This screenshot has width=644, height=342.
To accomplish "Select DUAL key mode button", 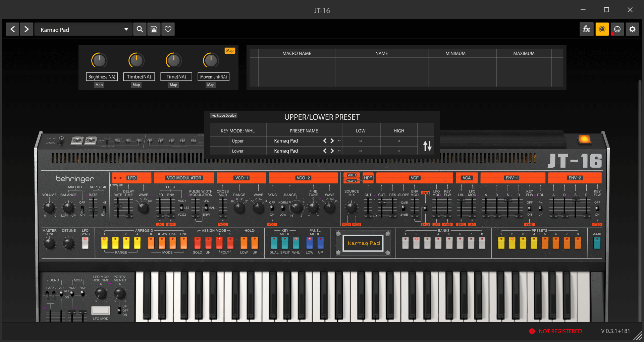I will [x=274, y=243].
